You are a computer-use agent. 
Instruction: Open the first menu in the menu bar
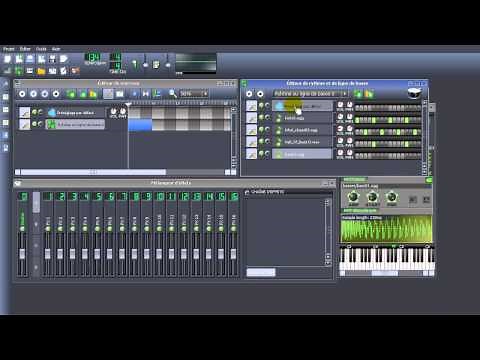click(x=9, y=49)
